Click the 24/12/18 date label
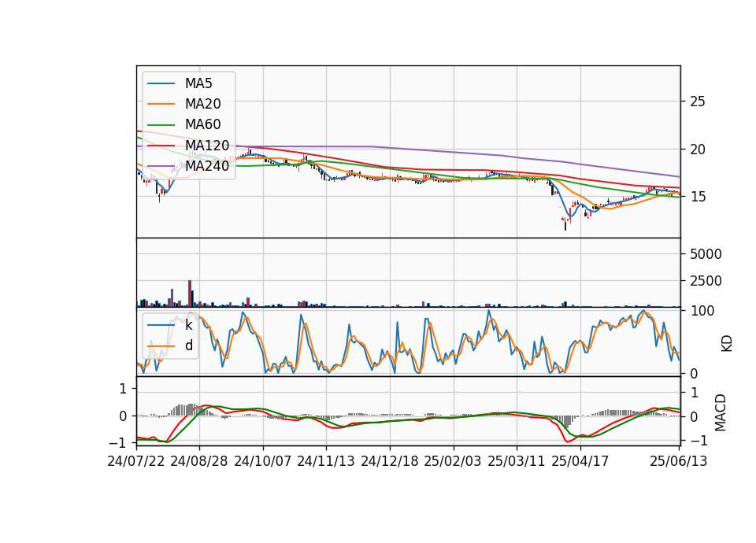 (x=390, y=461)
